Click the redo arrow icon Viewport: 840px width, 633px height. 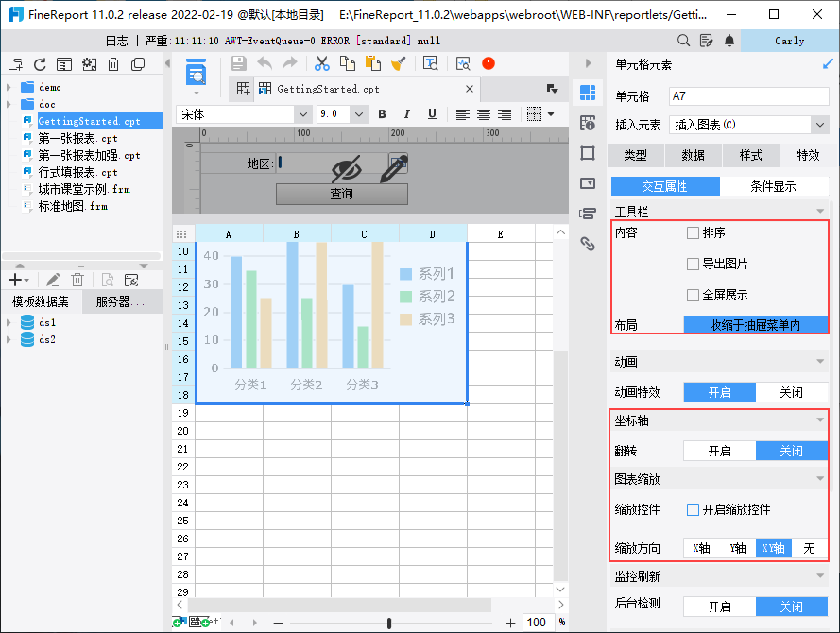(x=290, y=63)
